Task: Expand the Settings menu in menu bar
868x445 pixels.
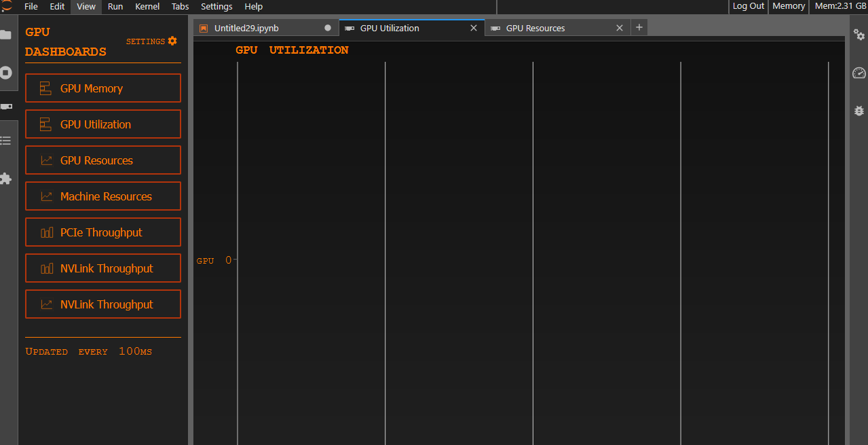Action: pyautogui.click(x=216, y=6)
